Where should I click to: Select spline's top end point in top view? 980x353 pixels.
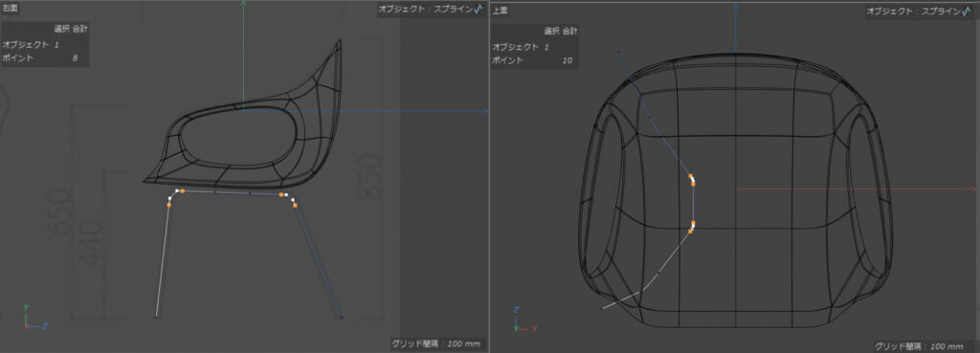[618, 52]
